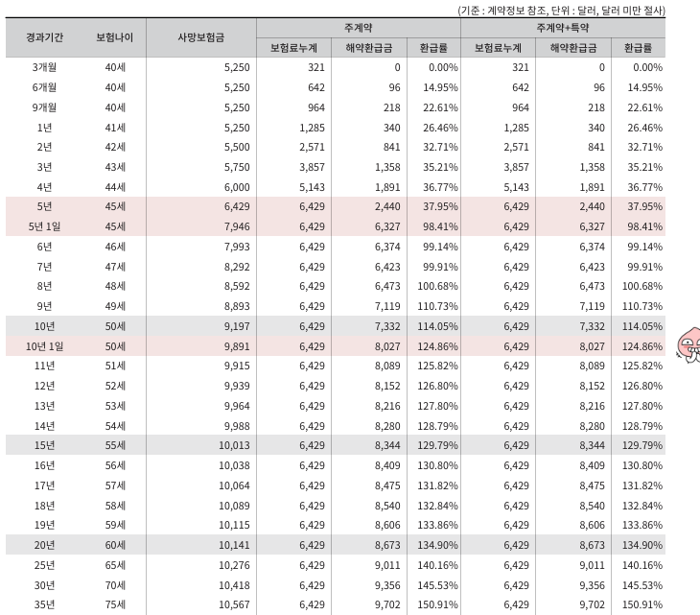
Task: Select the 25년 period cell
Action: point(44,565)
